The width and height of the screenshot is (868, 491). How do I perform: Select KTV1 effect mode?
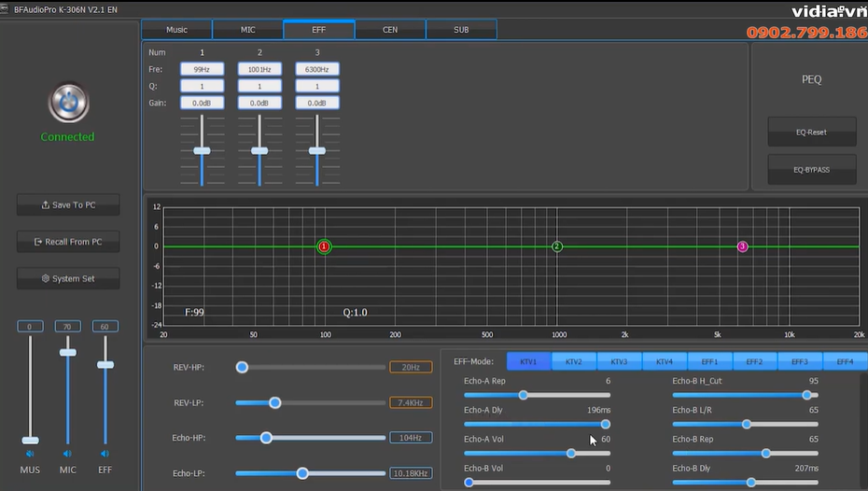pos(528,361)
